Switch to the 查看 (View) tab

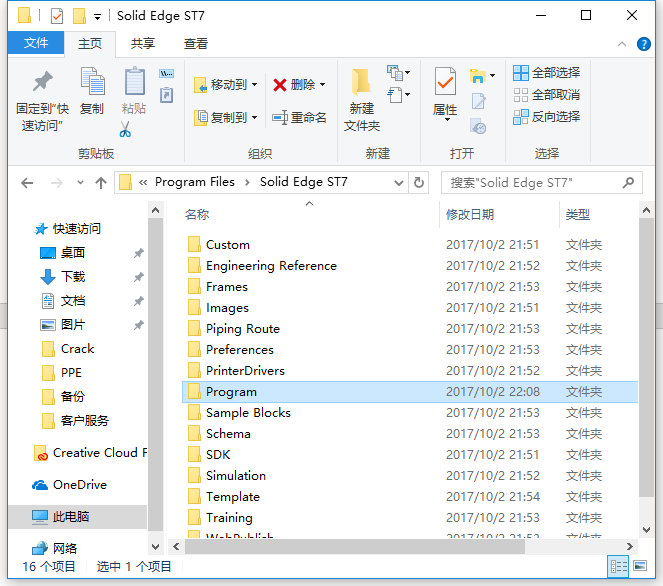pyautogui.click(x=196, y=44)
